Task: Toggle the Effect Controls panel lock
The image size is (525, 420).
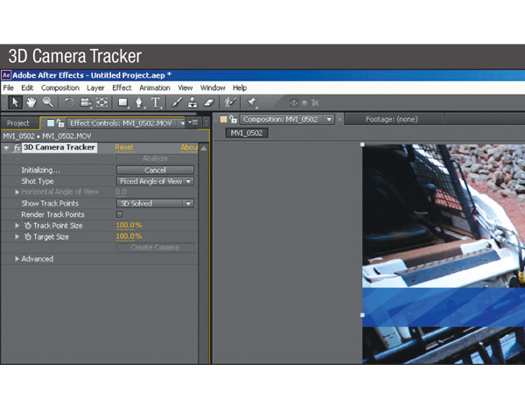Action: (60, 122)
